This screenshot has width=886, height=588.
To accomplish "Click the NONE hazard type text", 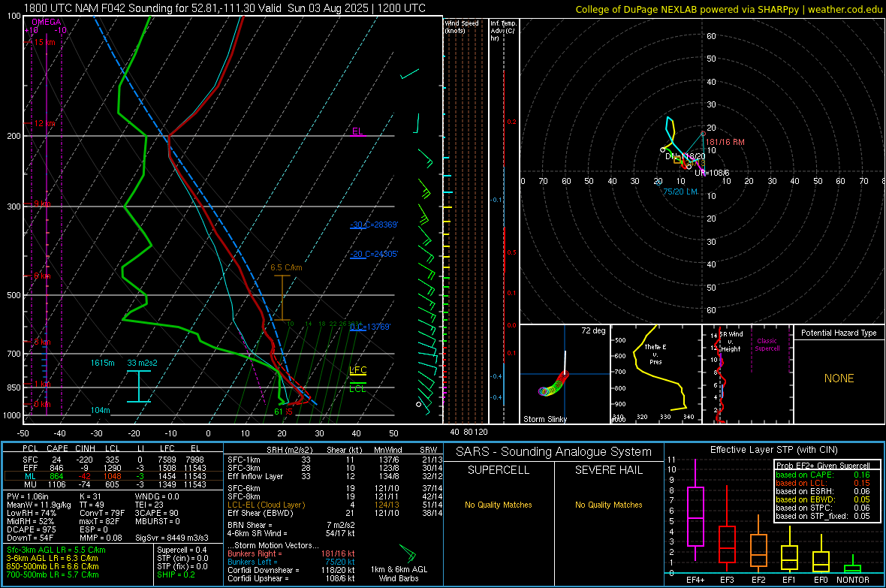I will coord(839,378).
